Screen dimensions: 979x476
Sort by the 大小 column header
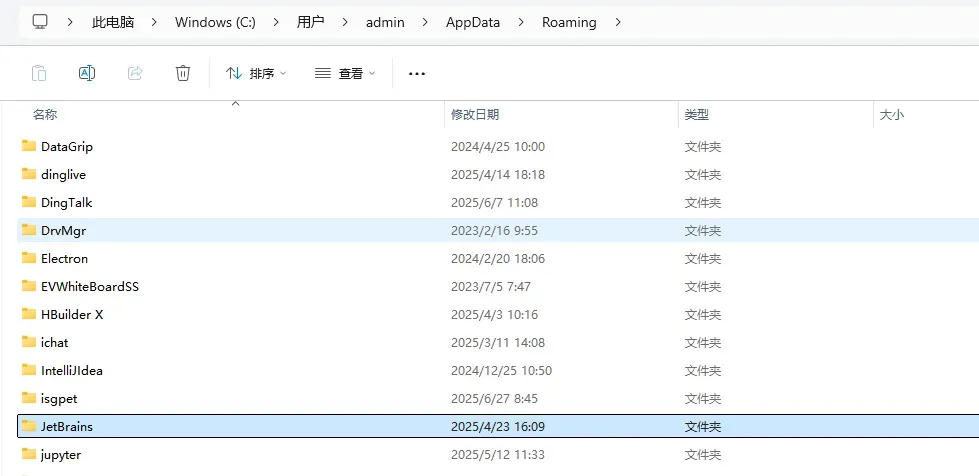[x=892, y=115]
